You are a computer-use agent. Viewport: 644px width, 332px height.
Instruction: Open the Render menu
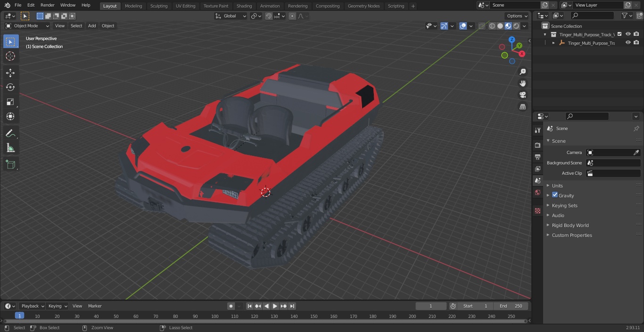pyautogui.click(x=47, y=5)
